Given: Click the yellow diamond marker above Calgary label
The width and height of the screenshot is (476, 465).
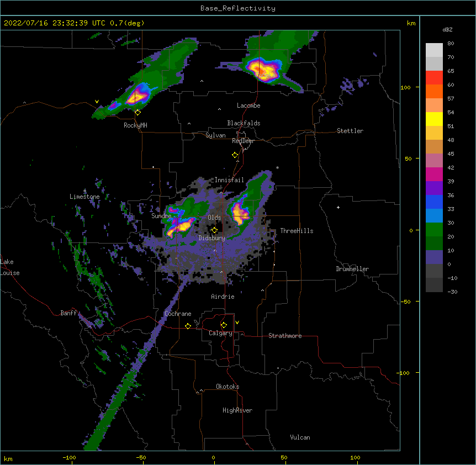Looking at the screenshot, I should 224,325.
